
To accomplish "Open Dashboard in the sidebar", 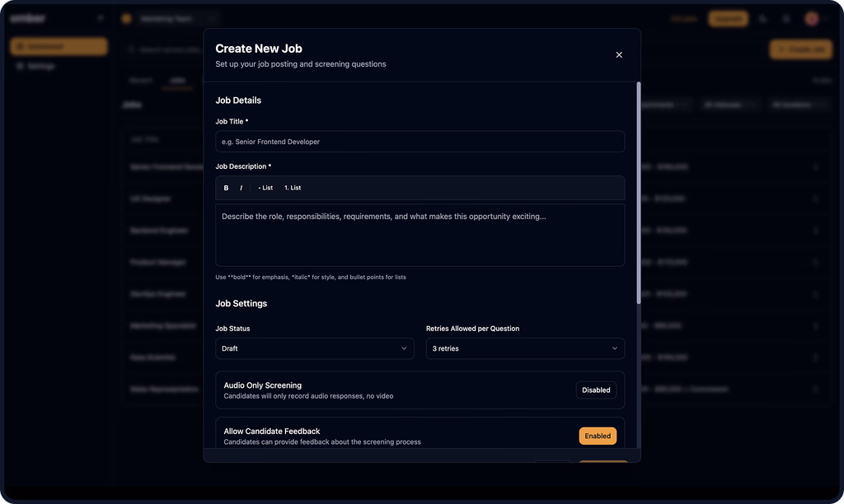I will pyautogui.click(x=59, y=47).
